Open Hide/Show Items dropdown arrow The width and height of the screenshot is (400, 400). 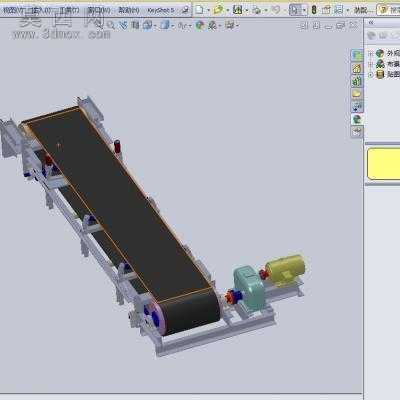point(190,26)
